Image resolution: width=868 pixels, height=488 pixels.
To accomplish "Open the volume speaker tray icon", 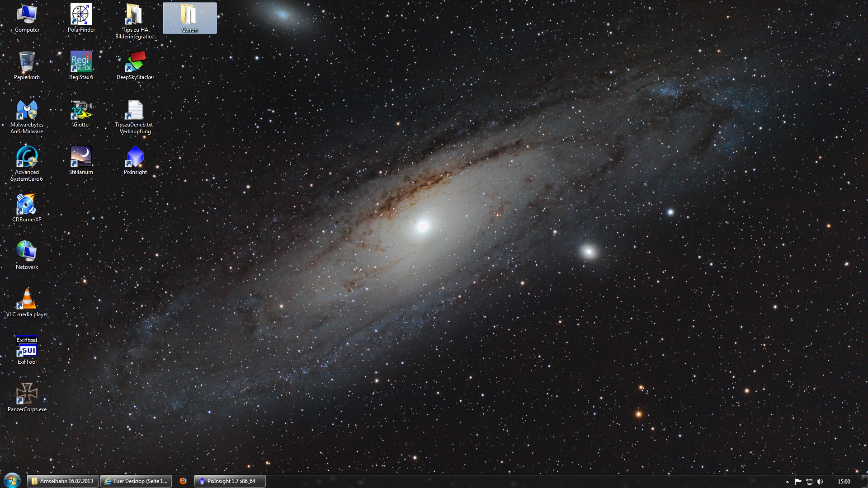I will pyautogui.click(x=820, y=482).
